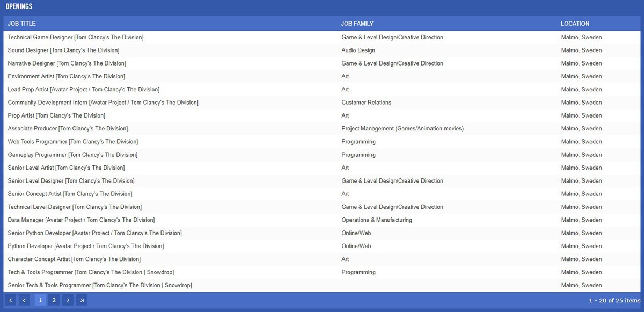Sort by Job Family column header

357,24
